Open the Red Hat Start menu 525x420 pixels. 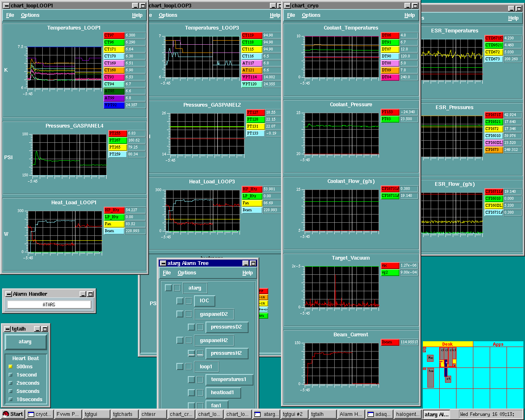12,414
